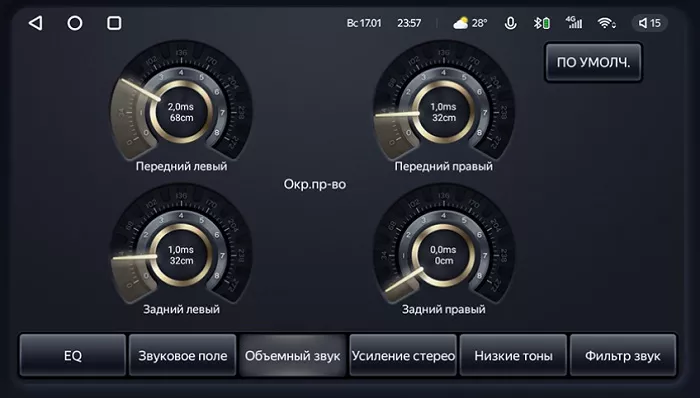Open the volume indicator showing 15
Viewport: 700px width, 398px height.
[x=650, y=23]
